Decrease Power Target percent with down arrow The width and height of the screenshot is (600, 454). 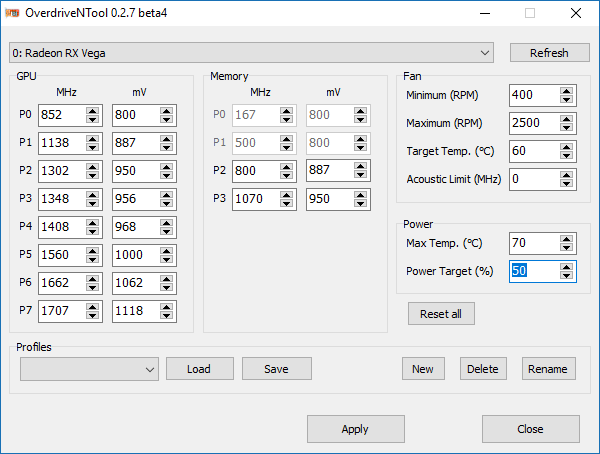point(566,276)
